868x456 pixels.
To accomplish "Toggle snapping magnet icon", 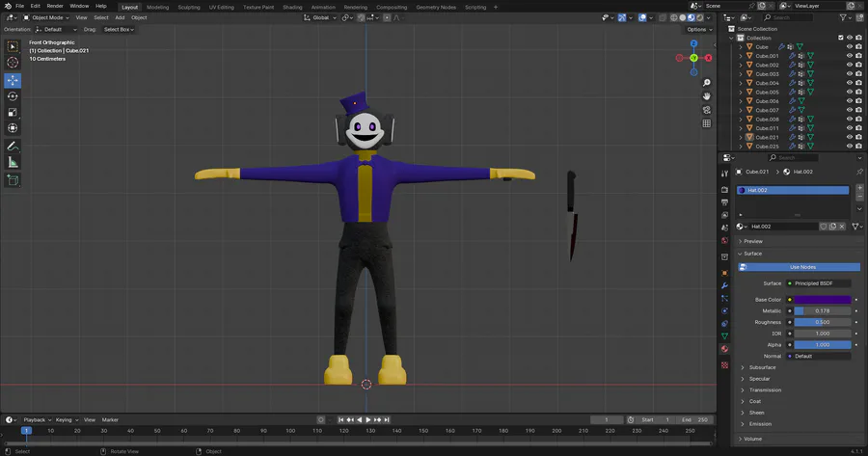I will click(x=361, y=17).
